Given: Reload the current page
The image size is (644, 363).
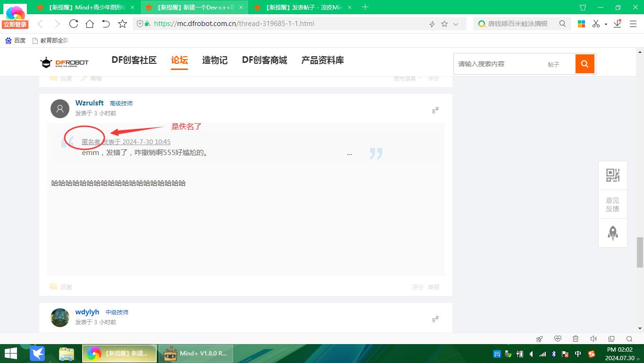Looking at the screenshot, I should point(74,24).
